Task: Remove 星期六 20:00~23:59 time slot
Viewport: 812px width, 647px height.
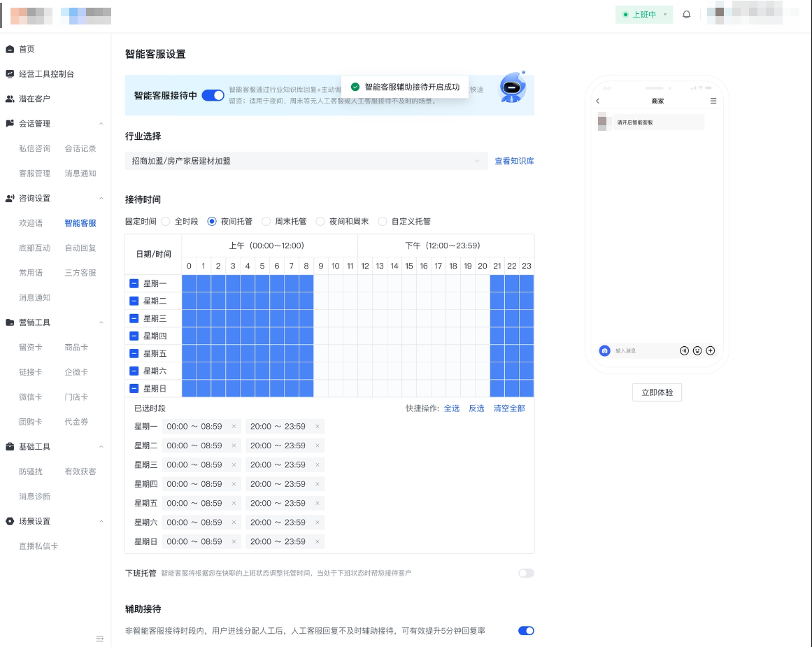Action: coord(318,522)
